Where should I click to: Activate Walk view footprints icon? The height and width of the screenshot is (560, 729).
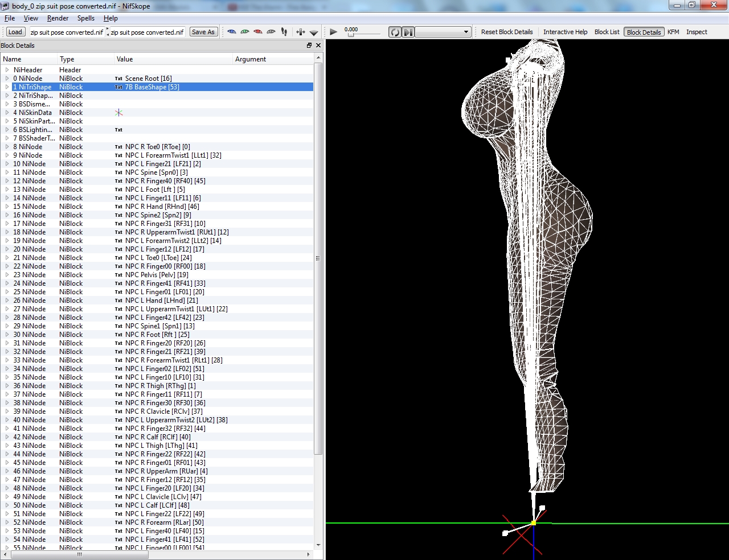tap(284, 32)
